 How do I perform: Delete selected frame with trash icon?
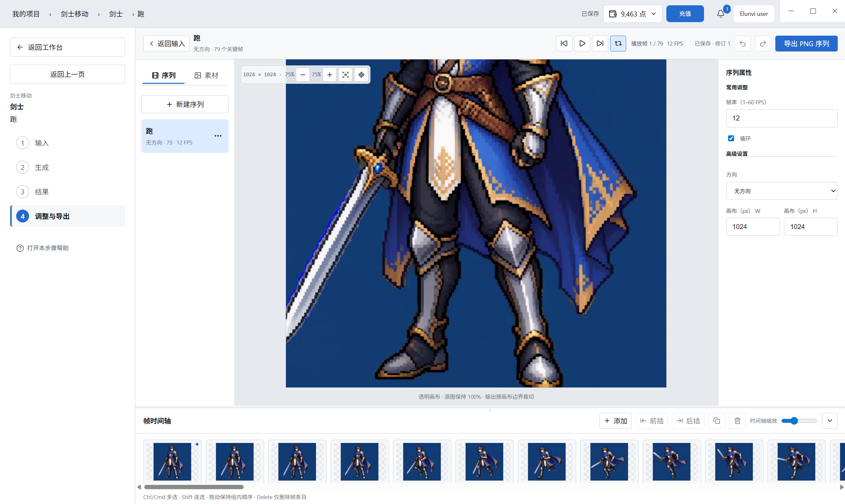tap(738, 421)
